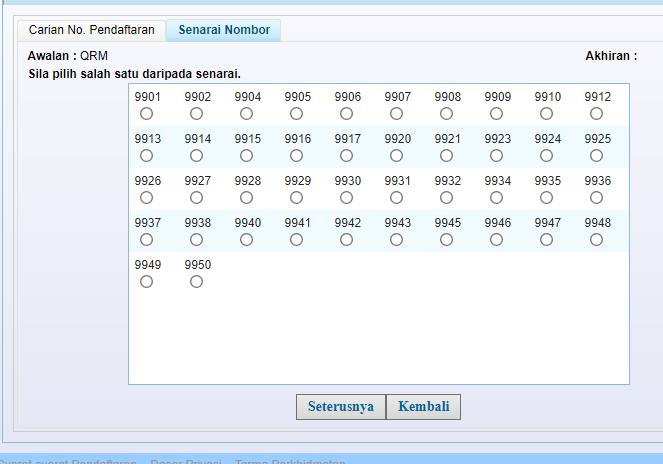Pick the 9950 radio option
This screenshot has height=464, width=663.
coord(197,282)
